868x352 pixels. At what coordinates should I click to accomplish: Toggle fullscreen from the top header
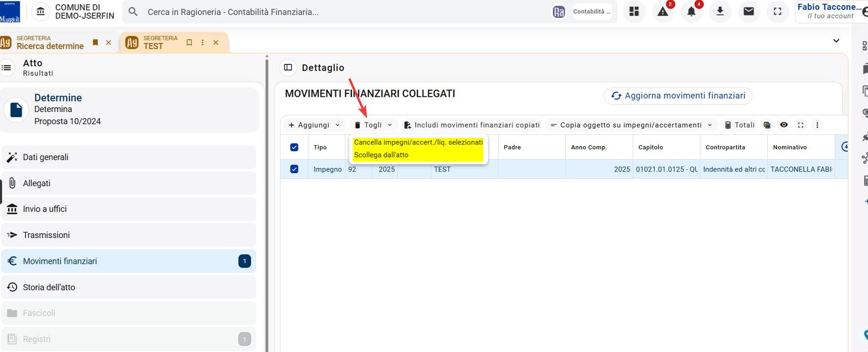point(777,11)
